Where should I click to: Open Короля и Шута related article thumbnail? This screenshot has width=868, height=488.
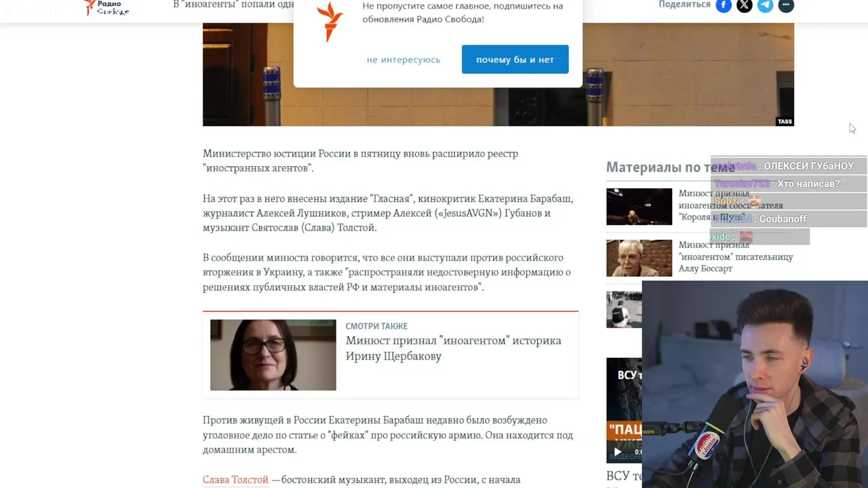click(x=639, y=207)
